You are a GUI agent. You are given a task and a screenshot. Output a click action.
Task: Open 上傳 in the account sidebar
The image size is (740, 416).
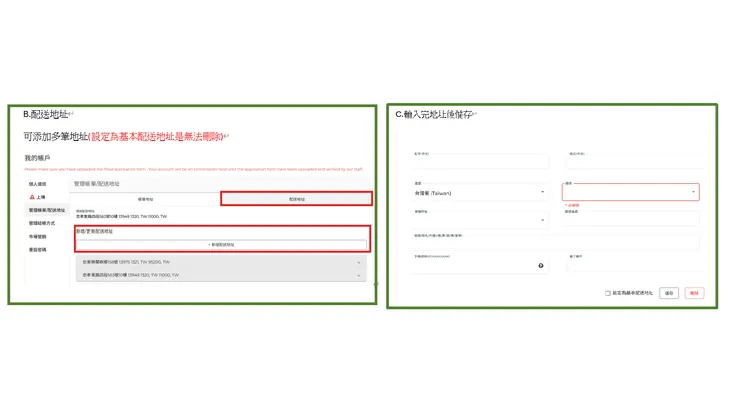(41, 197)
